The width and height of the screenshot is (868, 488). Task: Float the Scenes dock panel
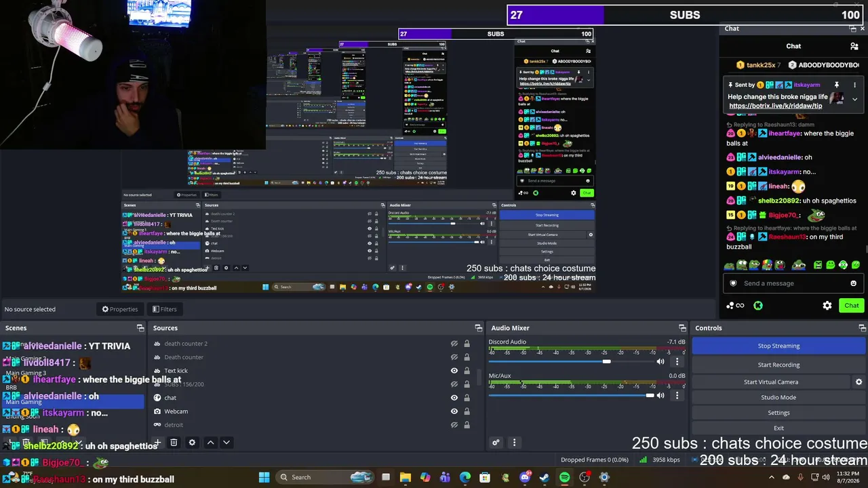140,328
